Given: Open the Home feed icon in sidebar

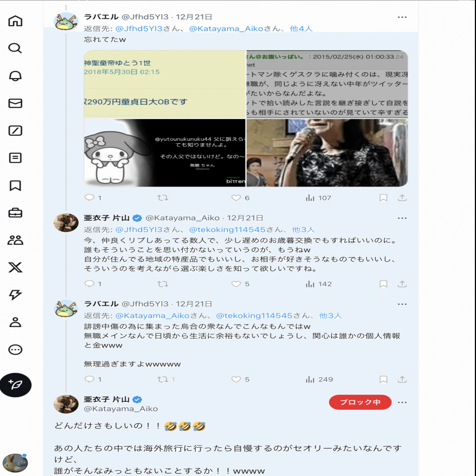Looking at the screenshot, I should pyautogui.click(x=15, y=21).
